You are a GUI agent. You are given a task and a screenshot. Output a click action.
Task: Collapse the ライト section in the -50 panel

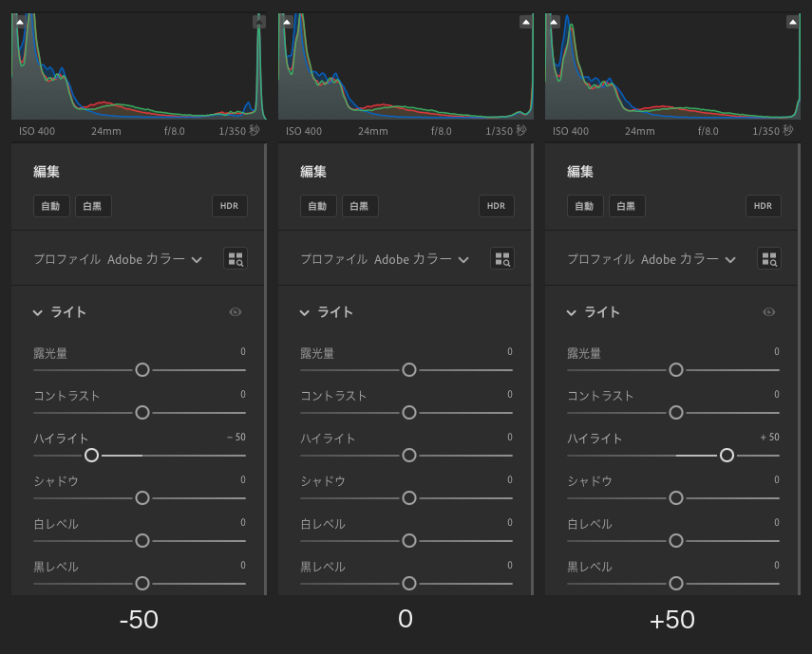click(37, 312)
